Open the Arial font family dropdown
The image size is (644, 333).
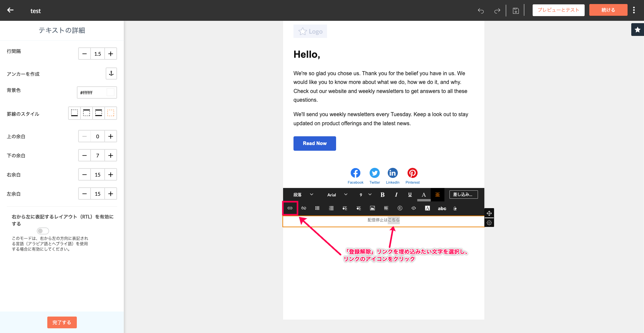click(337, 195)
